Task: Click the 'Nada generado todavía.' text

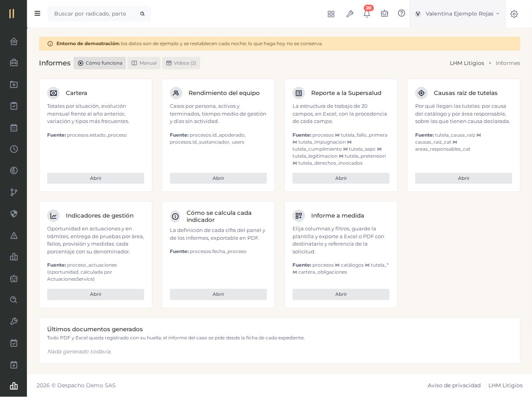Action: [x=79, y=351]
